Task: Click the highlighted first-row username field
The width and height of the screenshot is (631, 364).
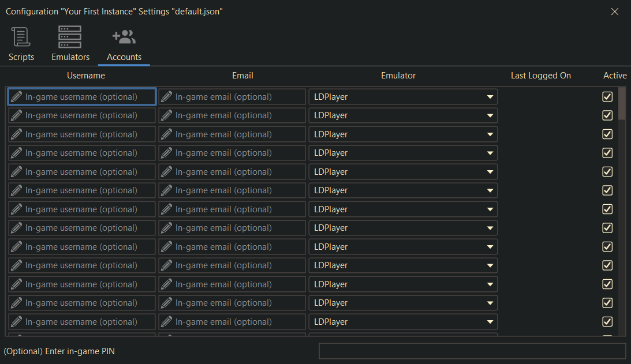Action: pos(82,97)
